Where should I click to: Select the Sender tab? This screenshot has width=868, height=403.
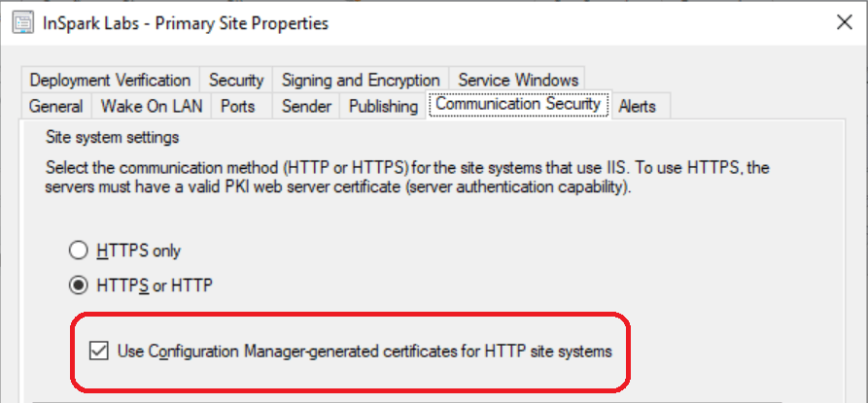pos(306,106)
